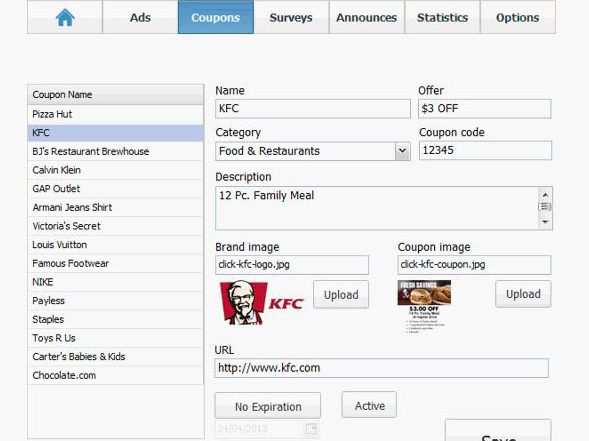Select Carter's Babies & Kids coupon
The width and height of the screenshot is (589, 441).
click(x=115, y=356)
